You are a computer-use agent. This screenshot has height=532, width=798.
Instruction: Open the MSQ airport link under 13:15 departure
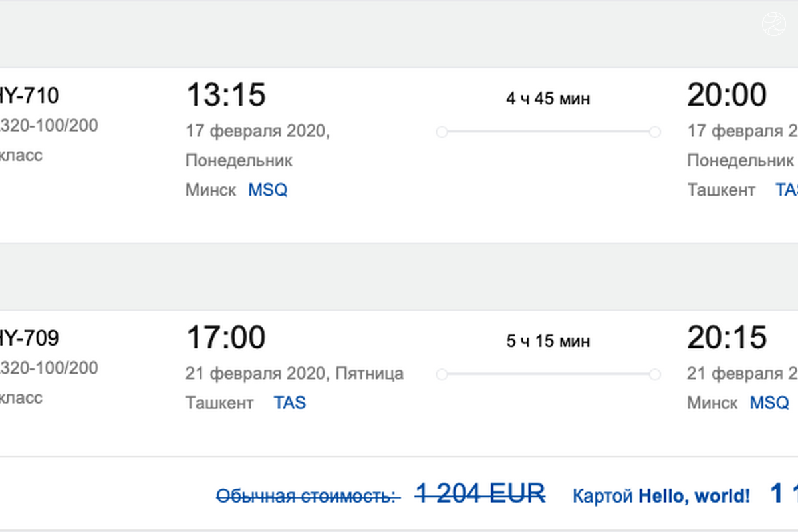pos(268,190)
